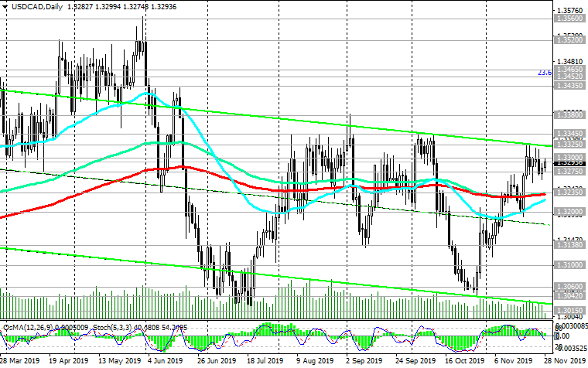
Task: Click the 2 Sep 2019 date label
Action: click(x=364, y=361)
